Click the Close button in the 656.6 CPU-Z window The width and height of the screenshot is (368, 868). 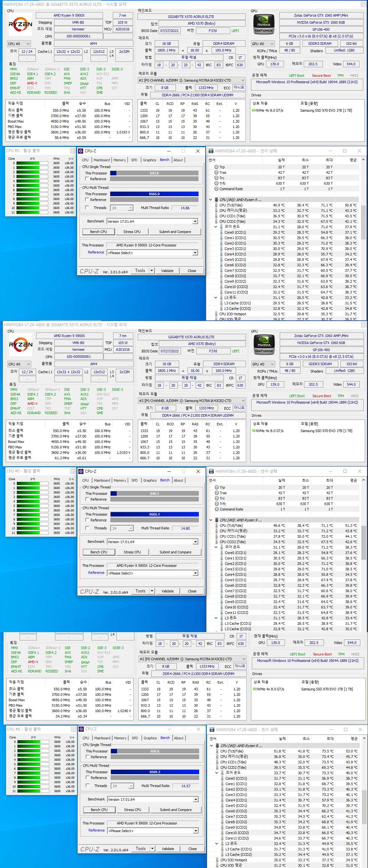[192, 849]
